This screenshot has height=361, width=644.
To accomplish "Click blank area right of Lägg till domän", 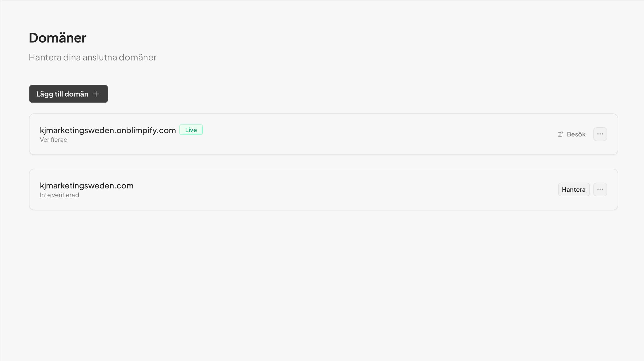I will (x=359, y=94).
